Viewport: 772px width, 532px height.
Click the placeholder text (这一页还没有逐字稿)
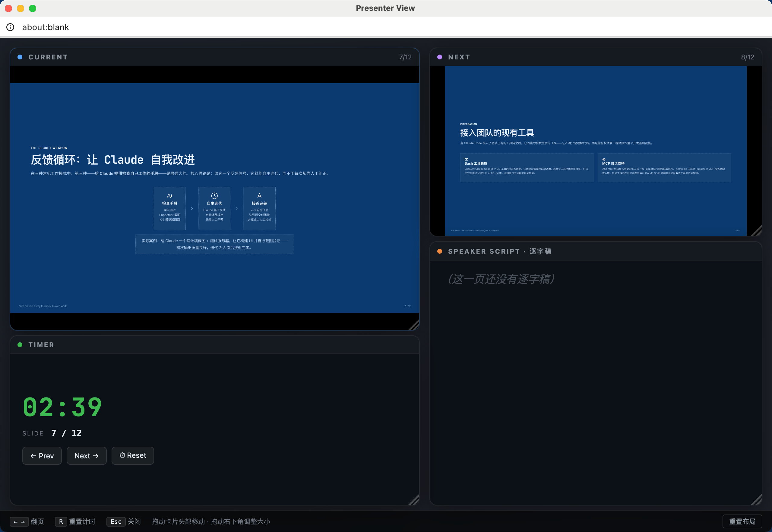tap(501, 279)
